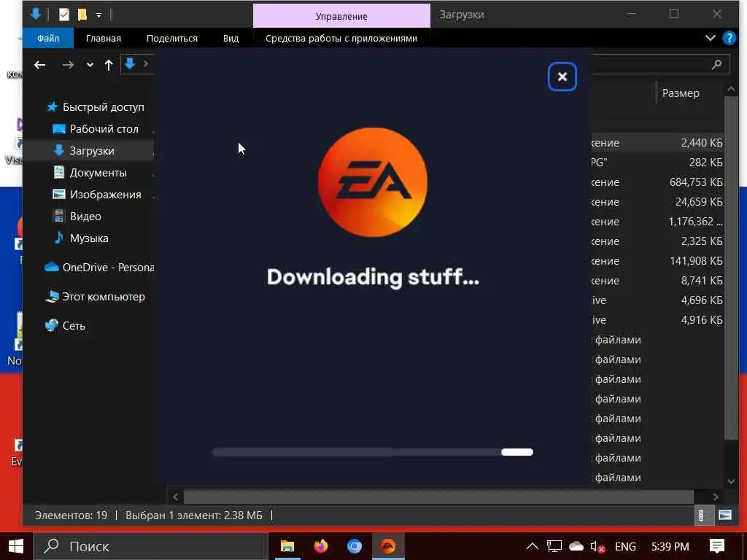Click the Управление contextual tab header
The width and height of the screenshot is (747, 560).
click(341, 16)
